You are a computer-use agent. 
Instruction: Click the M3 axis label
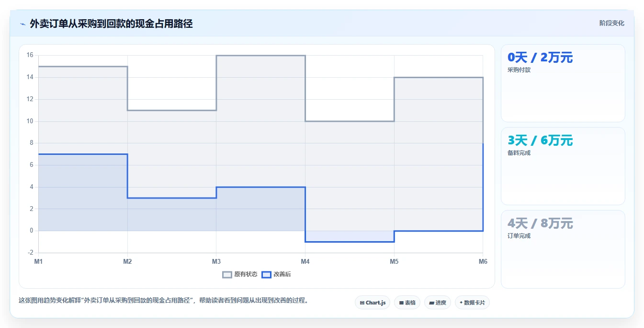(x=216, y=261)
